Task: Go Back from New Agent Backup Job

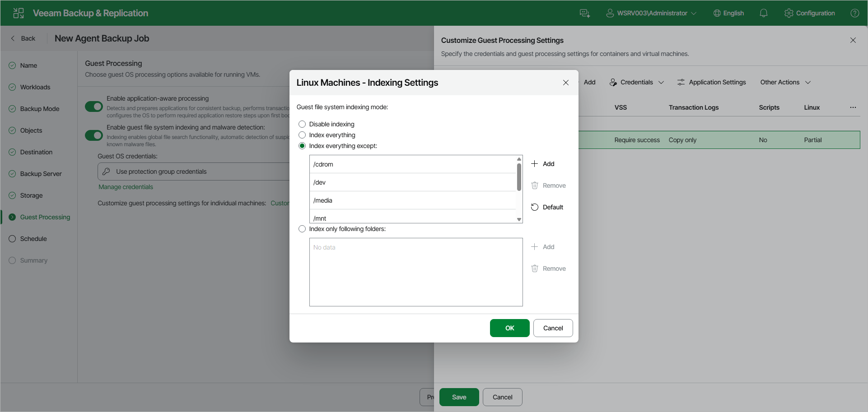Action: click(23, 38)
